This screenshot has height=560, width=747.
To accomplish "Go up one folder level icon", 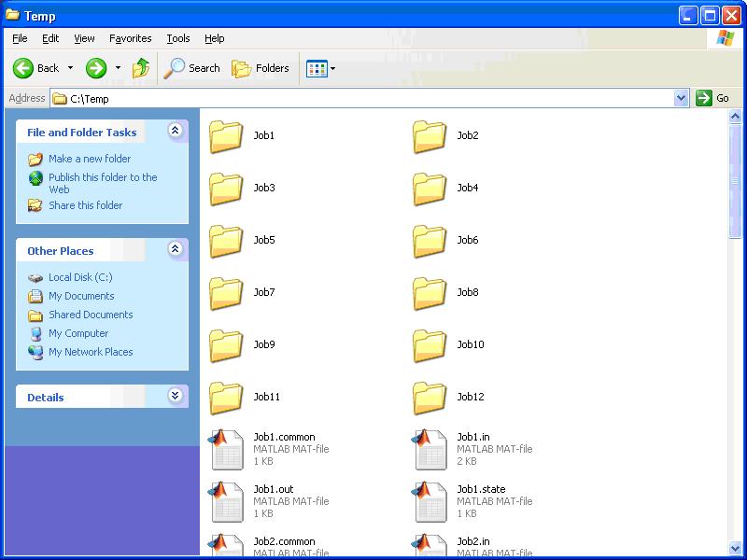I will click(141, 68).
